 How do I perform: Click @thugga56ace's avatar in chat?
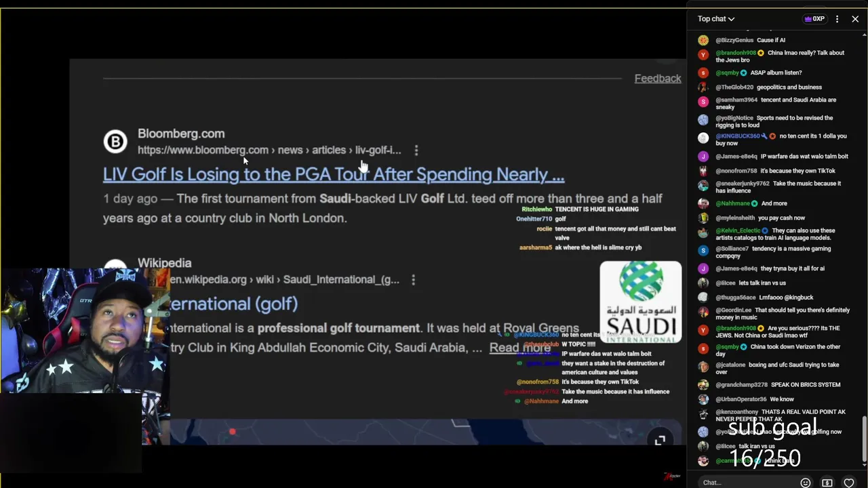(x=703, y=298)
